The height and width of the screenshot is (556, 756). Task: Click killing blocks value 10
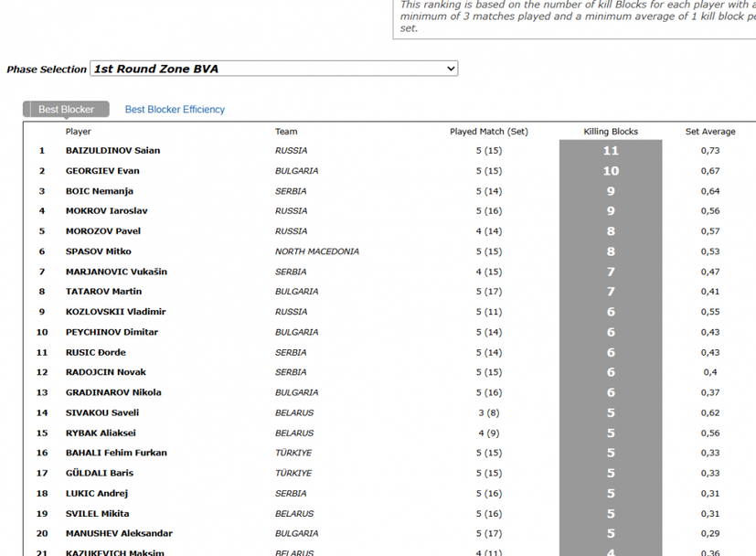click(611, 171)
